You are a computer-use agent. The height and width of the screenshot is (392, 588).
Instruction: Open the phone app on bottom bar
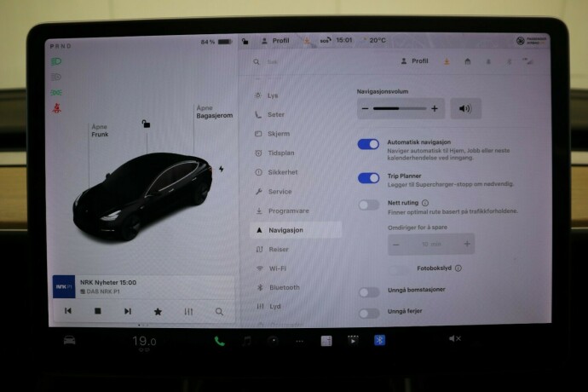coord(219,341)
